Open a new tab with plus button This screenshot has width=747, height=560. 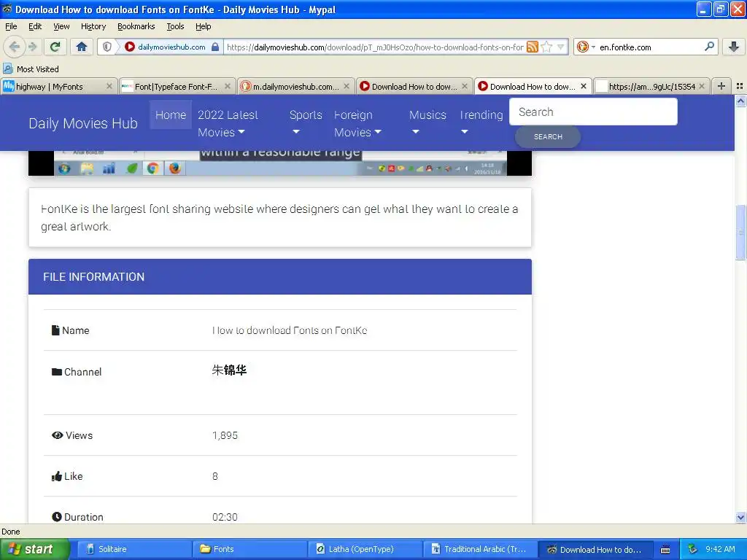(721, 86)
